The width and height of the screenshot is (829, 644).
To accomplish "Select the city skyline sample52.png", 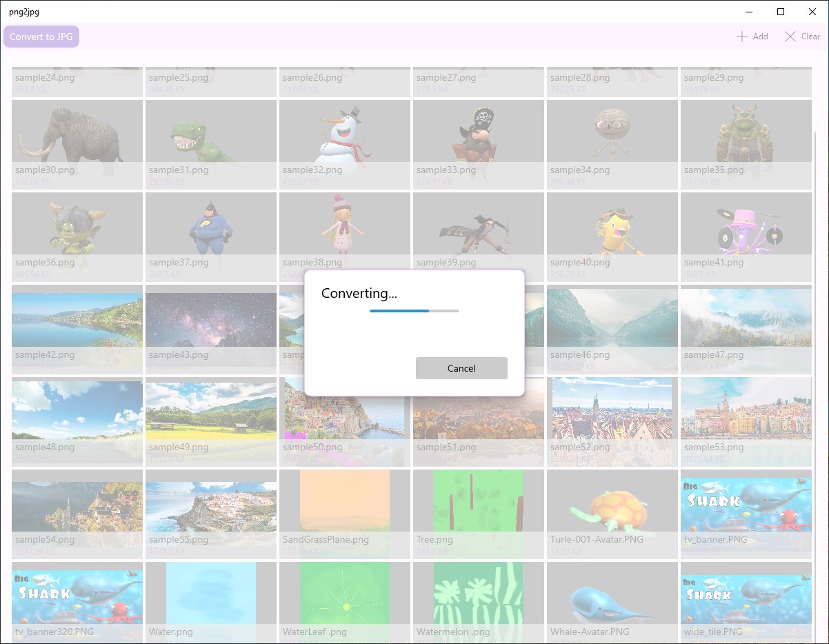I will tap(612, 421).
